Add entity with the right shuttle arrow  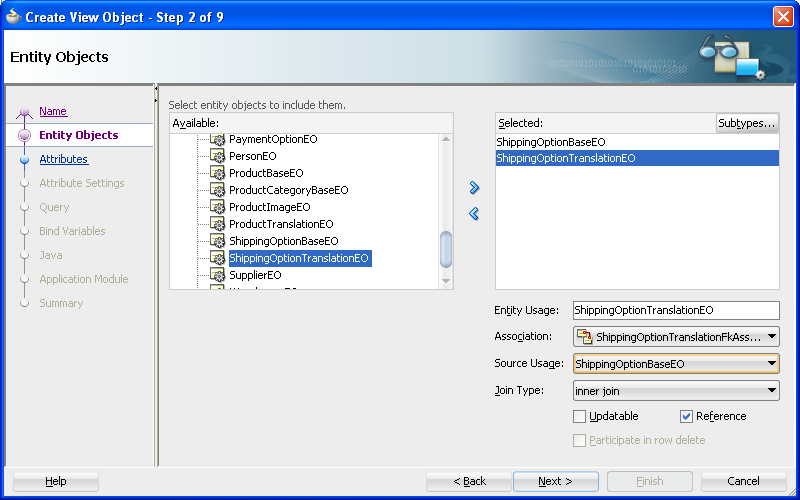474,188
